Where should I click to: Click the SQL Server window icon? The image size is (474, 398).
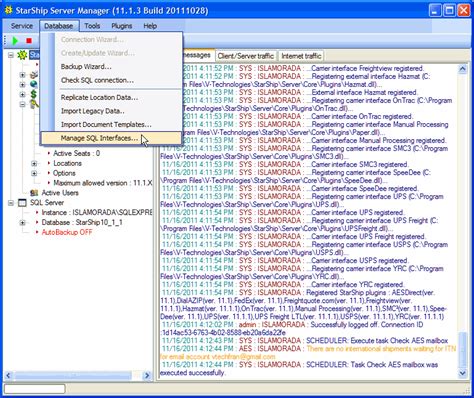pyautogui.click(x=22, y=203)
